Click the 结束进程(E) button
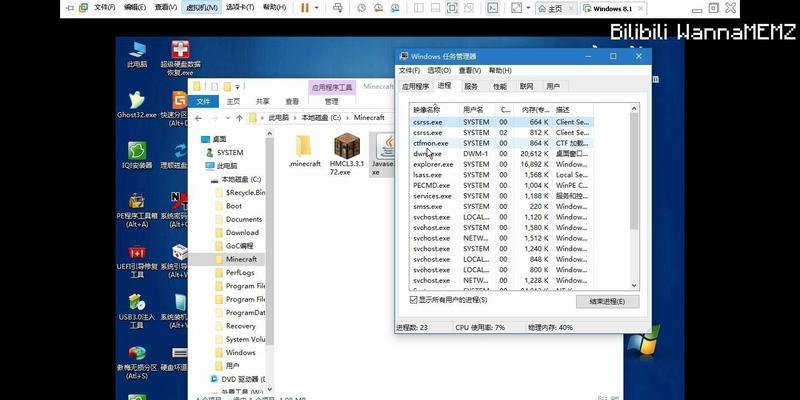The image size is (800, 400). coord(607,302)
